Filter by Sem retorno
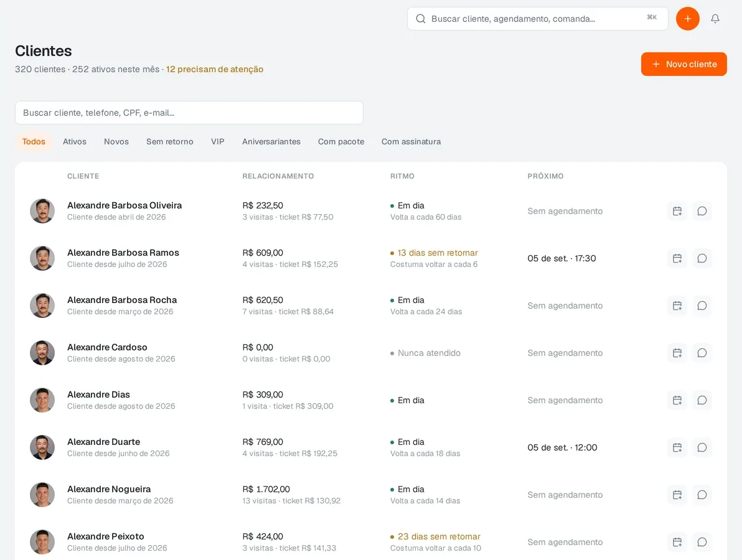Screen dimensions: 742x560 170,141
